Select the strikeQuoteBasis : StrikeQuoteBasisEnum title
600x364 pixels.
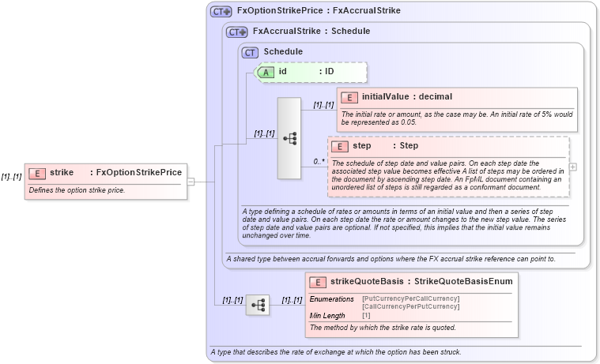(421, 281)
